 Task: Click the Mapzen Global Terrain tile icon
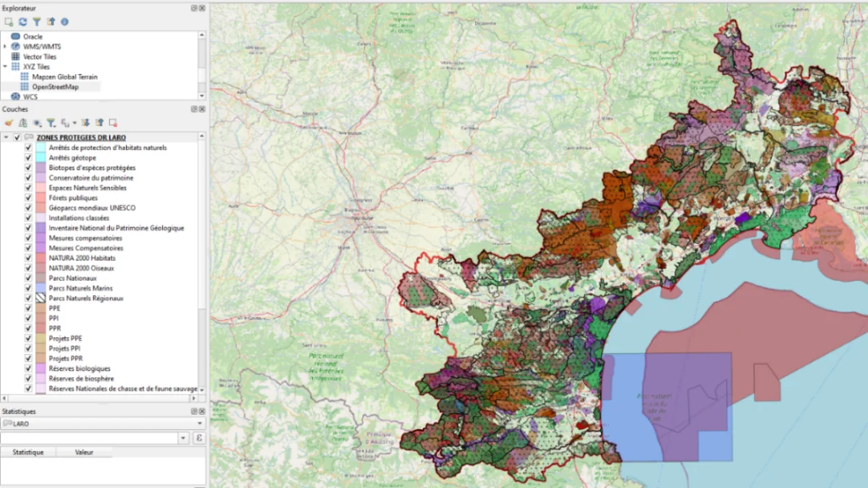point(24,77)
